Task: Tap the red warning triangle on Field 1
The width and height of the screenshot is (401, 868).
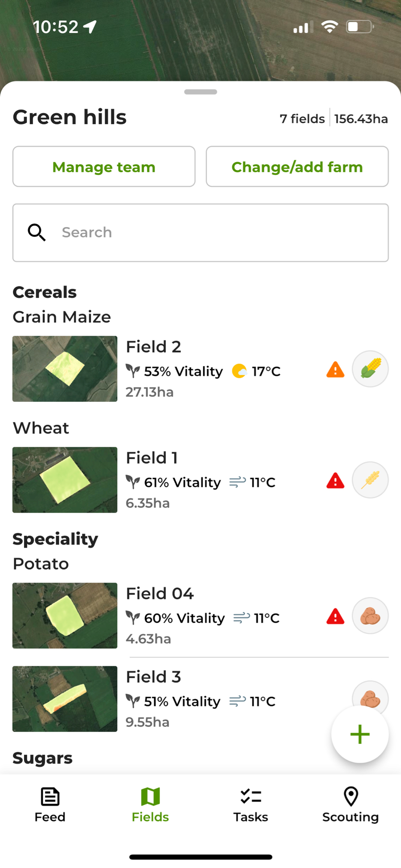Action: [335, 481]
